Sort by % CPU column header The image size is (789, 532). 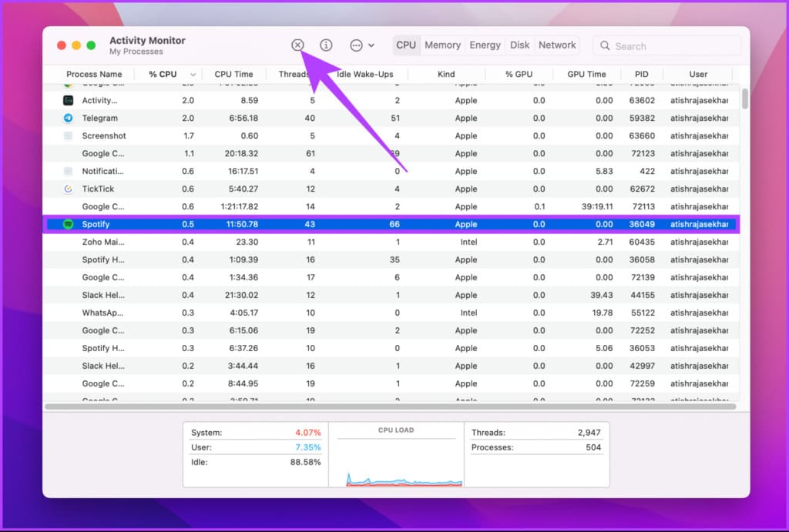163,74
